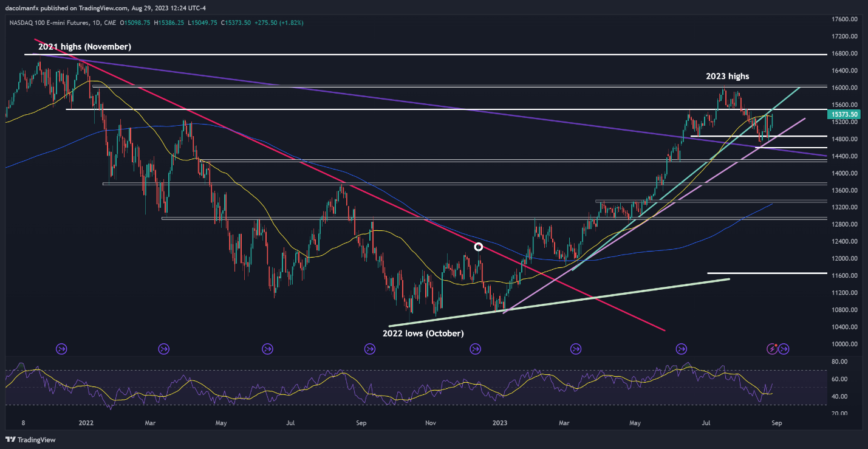Open the rollover event icon between May and Jul 2022
This screenshot has height=449, width=868.
[267, 349]
